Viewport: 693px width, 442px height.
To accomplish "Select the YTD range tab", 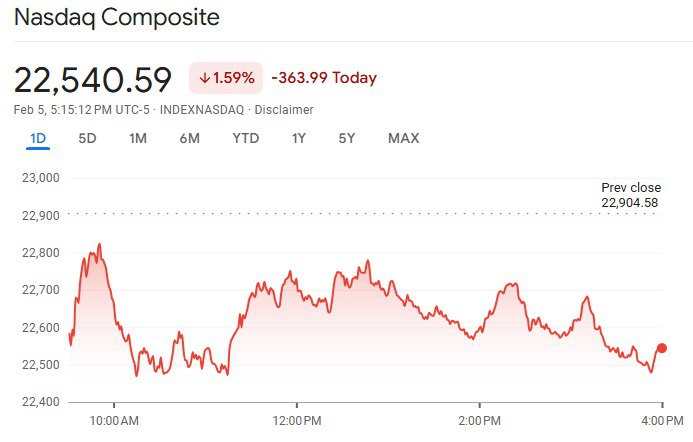I will click(245, 138).
